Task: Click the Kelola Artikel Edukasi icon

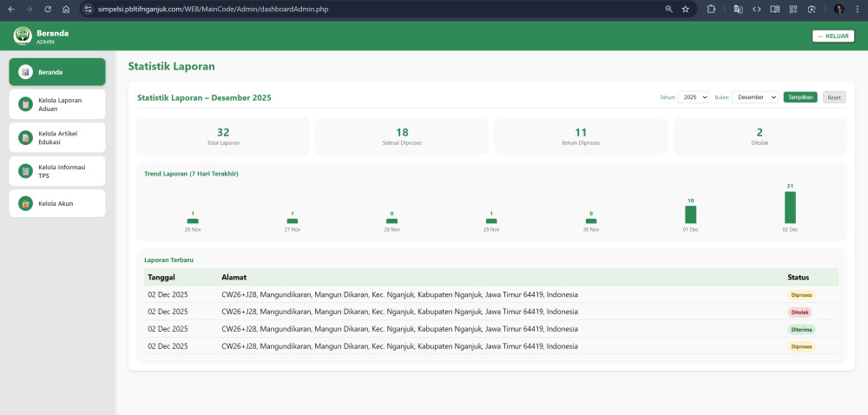Action: [x=26, y=137]
